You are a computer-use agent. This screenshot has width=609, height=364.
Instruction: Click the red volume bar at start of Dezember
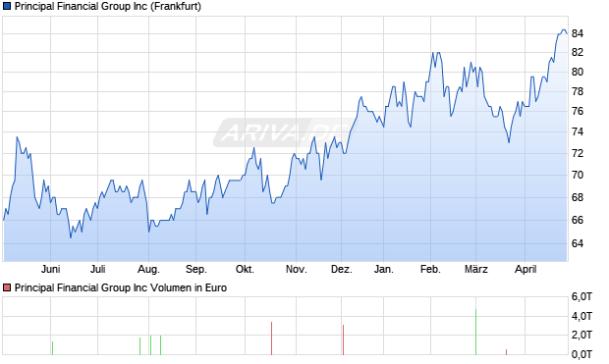click(344, 339)
